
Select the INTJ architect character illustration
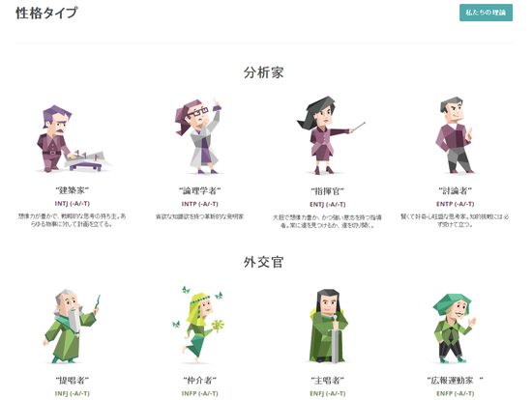73,138
